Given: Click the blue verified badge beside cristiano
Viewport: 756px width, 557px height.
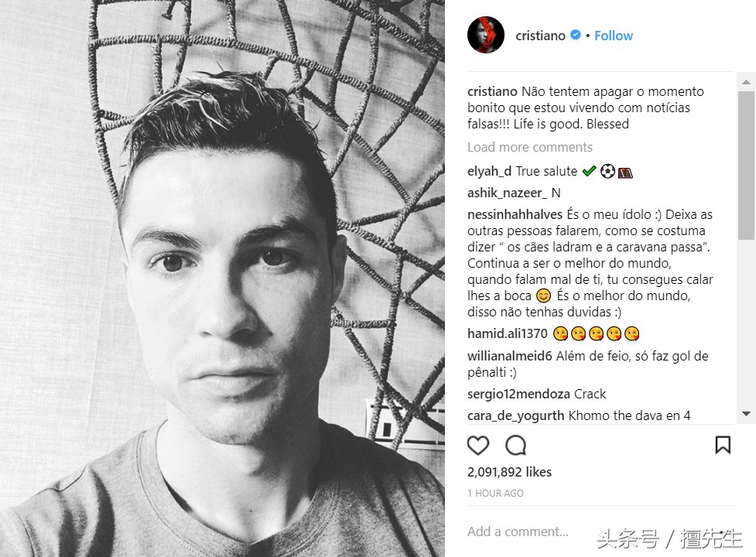Looking at the screenshot, I should point(575,35).
